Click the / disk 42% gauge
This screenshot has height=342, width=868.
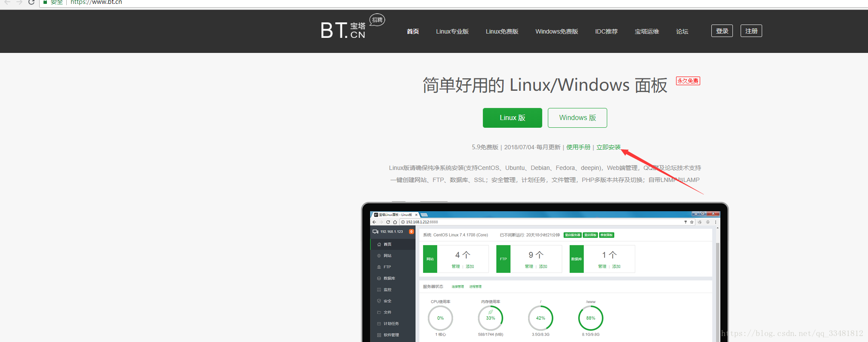(541, 318)
